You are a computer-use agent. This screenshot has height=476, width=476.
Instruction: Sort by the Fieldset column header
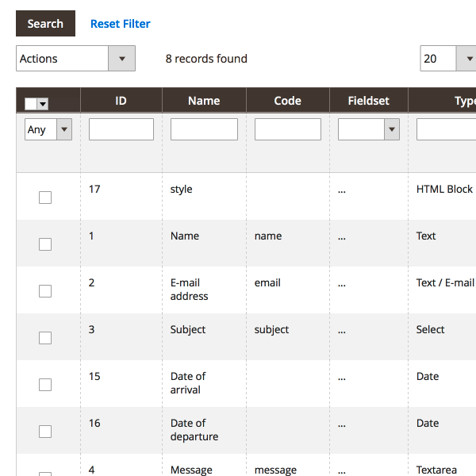pyautogui.click(x=369, y=101)
